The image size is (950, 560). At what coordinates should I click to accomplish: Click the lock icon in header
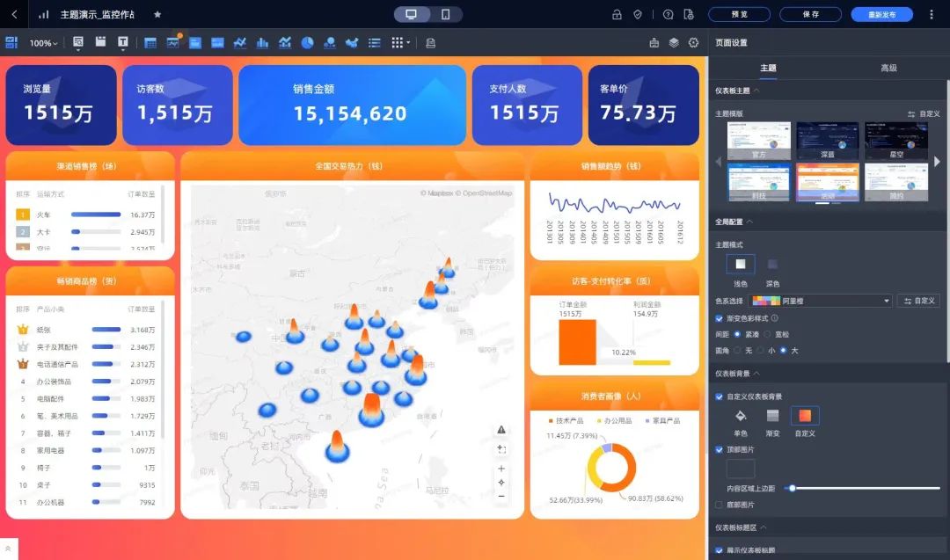click(x=617, y=15)
